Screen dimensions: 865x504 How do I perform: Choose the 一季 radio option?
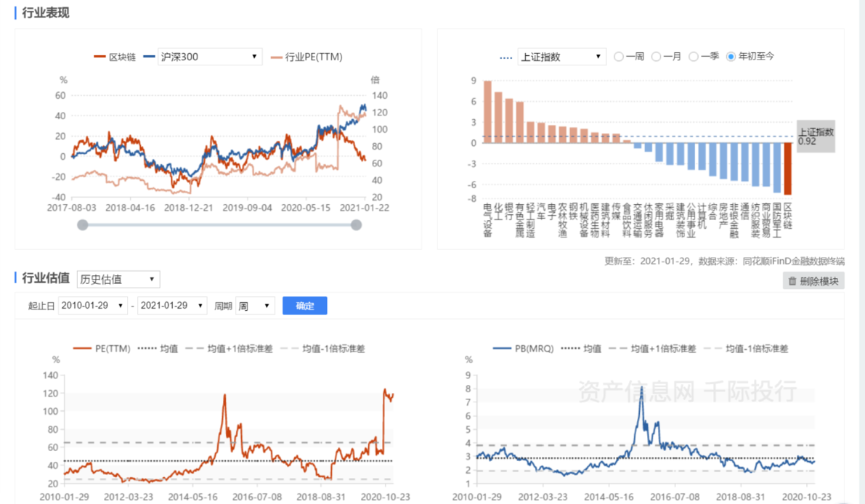click(x=694, y=57)
